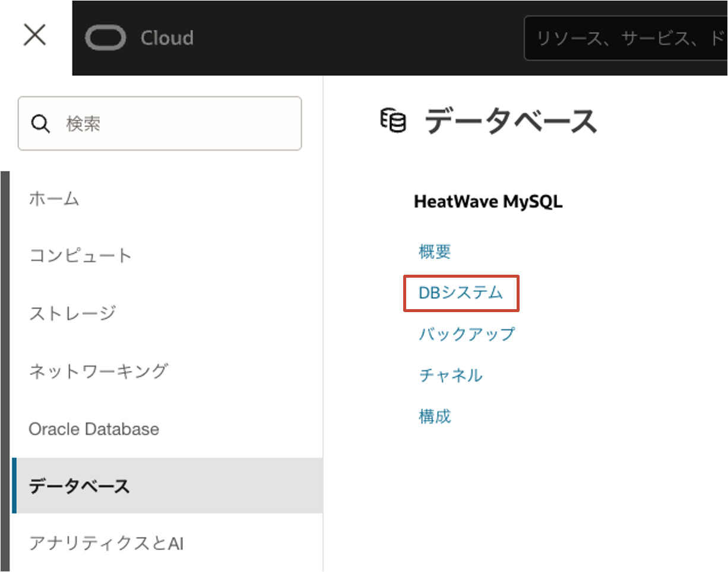Close the navigation menu with the X icon

point(34,36)
